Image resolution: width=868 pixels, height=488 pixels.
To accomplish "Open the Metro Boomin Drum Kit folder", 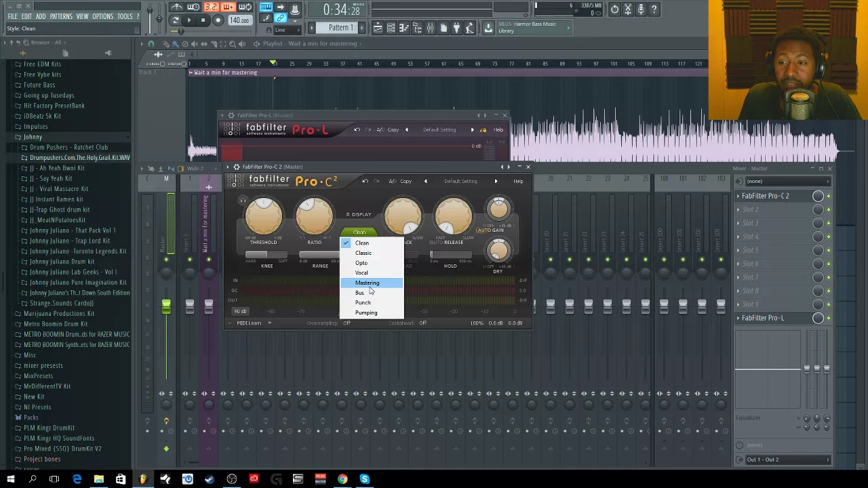I will pyautogui.click(x=56, y=324).
